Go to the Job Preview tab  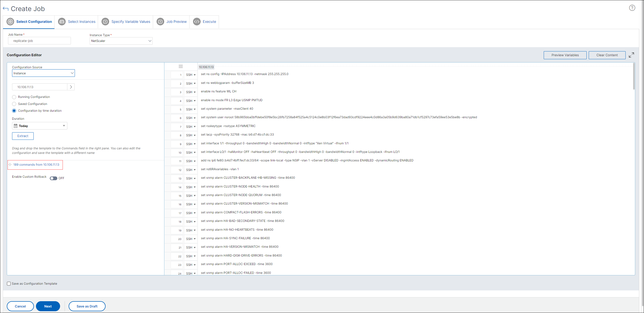[x=171, y=22]
